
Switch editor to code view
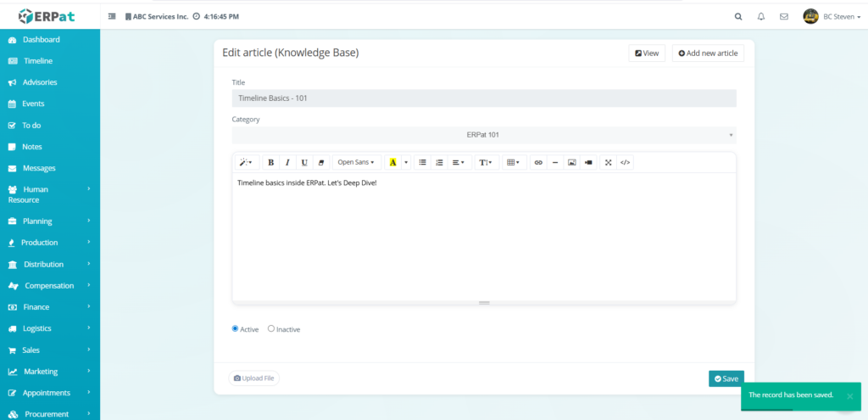click(625, 162)
